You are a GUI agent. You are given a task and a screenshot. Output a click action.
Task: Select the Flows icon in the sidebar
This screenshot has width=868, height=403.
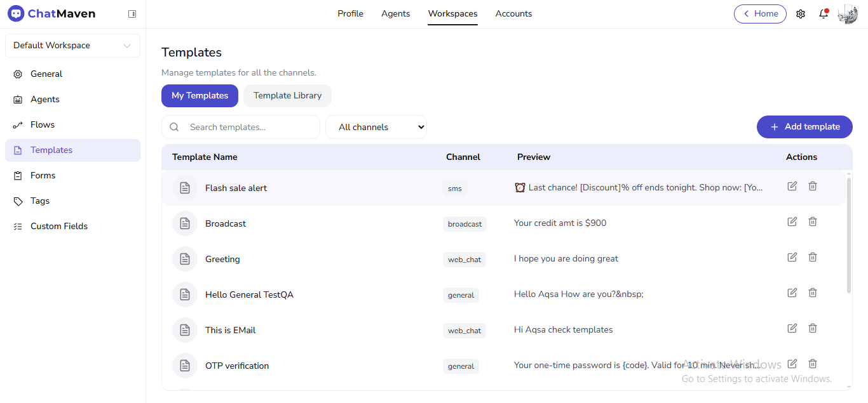click(18, 124)
